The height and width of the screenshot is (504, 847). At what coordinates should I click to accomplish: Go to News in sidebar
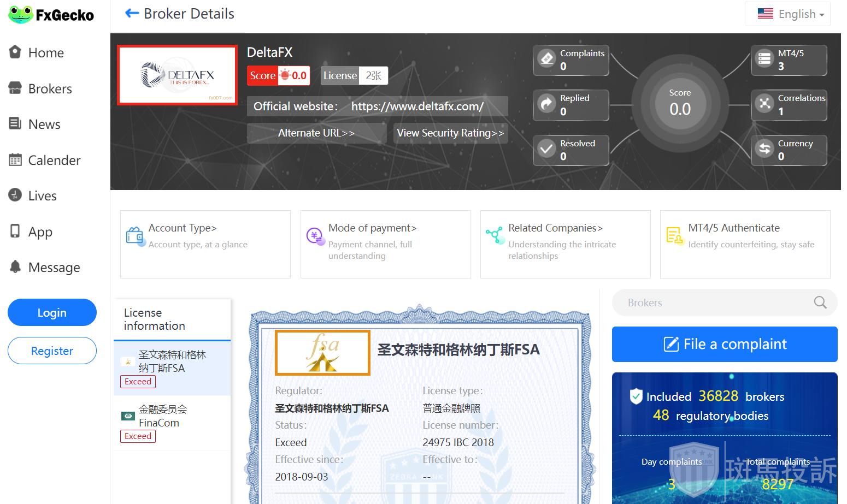(x=44, y=124)
